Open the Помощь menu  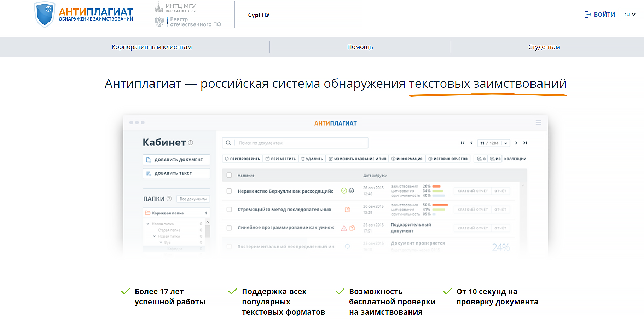[x=360, y=47]
